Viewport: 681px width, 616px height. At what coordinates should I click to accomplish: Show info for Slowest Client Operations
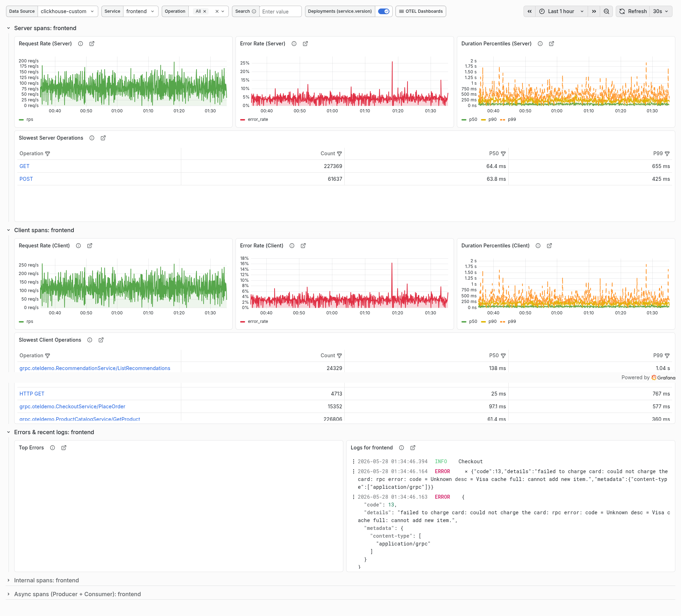click(x=90, y=340)
